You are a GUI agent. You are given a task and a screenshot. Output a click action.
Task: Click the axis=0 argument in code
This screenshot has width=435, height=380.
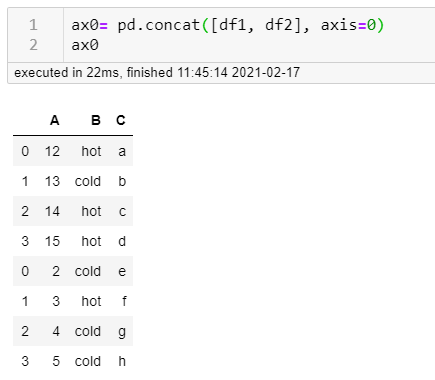(348, 25)
